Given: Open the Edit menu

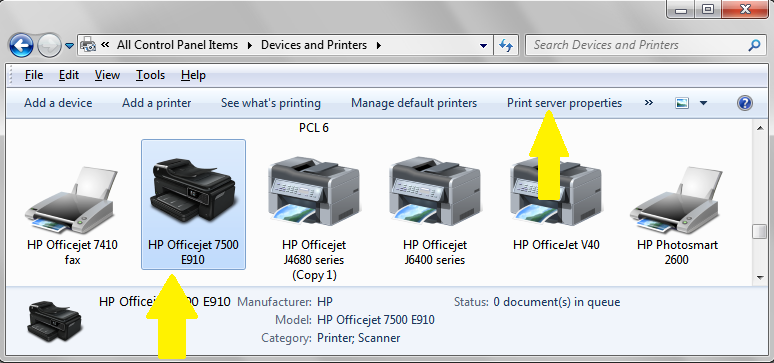Looking at the screenshot, I should [x=69, y=75].
